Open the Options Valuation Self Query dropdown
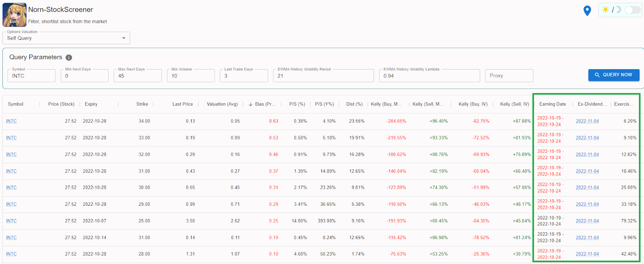The width and height of the screenshot is (644, 264). click(66, 38)
